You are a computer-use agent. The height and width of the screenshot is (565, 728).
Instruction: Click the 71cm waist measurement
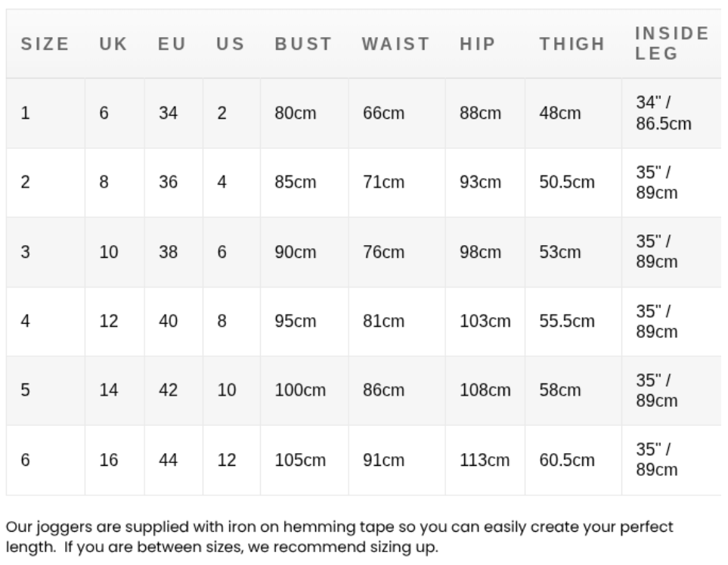click(383, 182)
